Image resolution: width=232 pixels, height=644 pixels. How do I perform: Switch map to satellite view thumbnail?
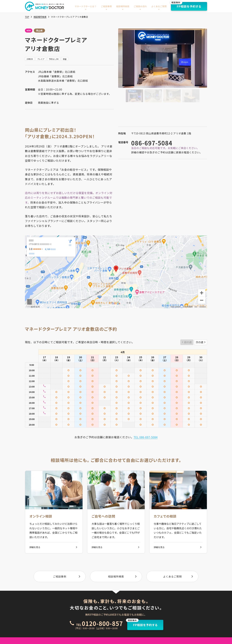tap(29, 302)
